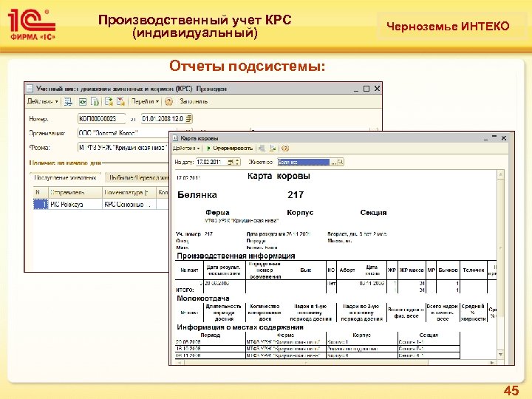
Task: Click the Молокоотдача section heading
Action: coord(203,299)
